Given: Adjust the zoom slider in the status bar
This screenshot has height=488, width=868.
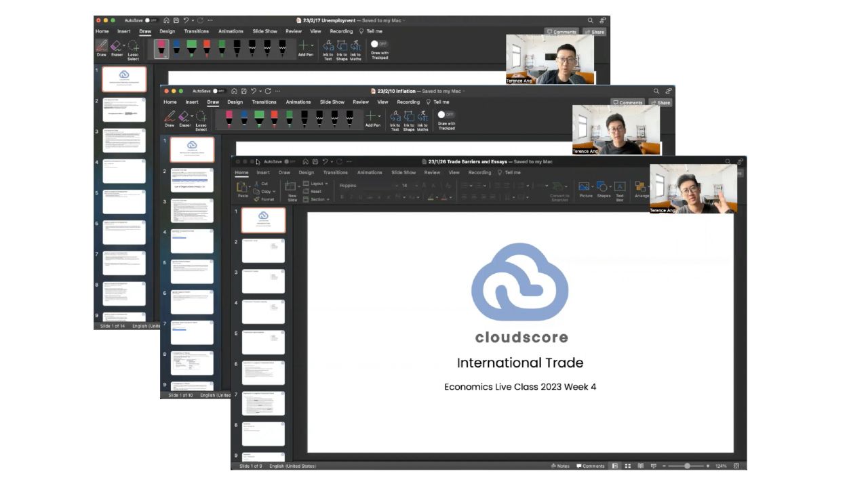Looking at the screenshot, I should 687,466.
